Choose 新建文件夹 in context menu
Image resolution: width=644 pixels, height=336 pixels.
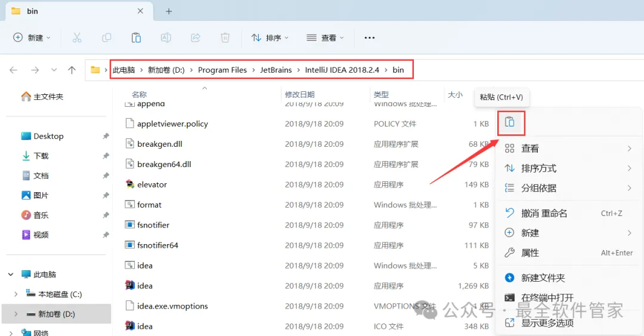pyautogui.click(x=568, y=278)
